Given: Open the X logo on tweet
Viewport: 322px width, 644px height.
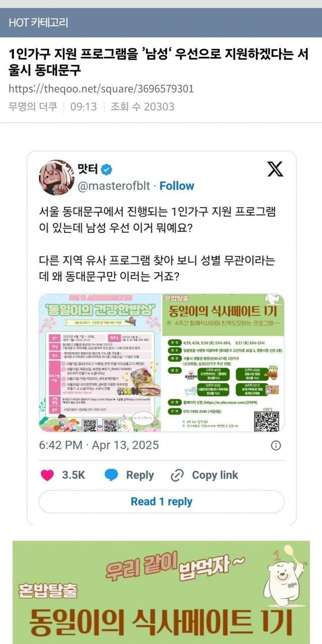Looking at the screenshot, I should [x=275, y=169].
